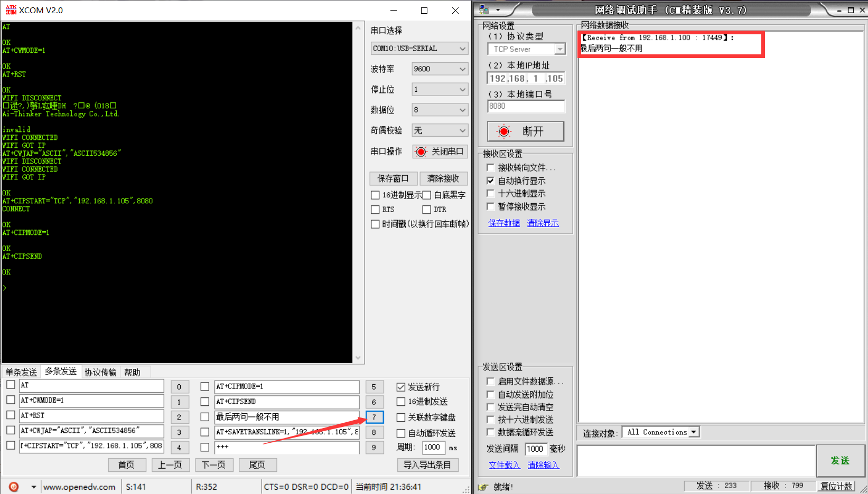Click send button 4 for AT+CIPSTART command
This screenshot has height=494, width=868.
(x=180, y=448)
